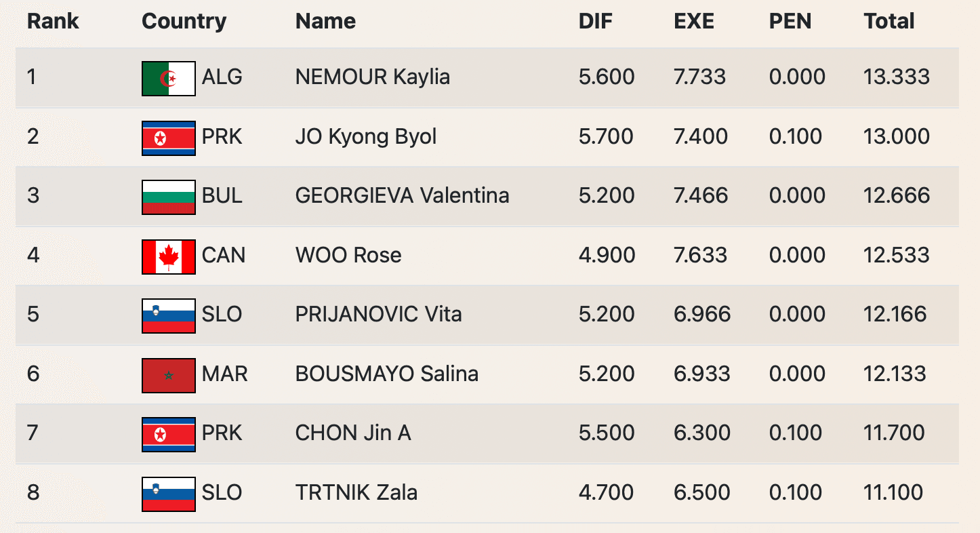Click the EXE column header
This screenshot has width=980, height=533.
pos(693,21)
